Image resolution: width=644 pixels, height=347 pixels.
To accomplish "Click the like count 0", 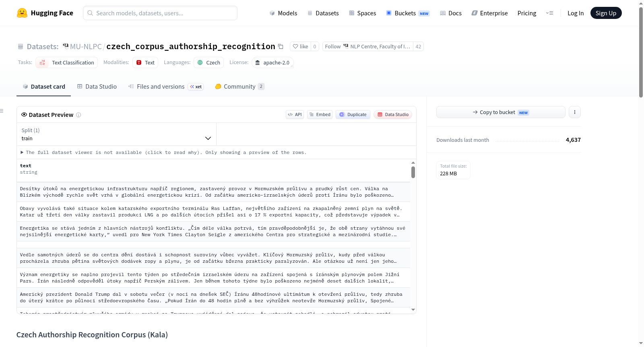I will click(x=315, y=46).
